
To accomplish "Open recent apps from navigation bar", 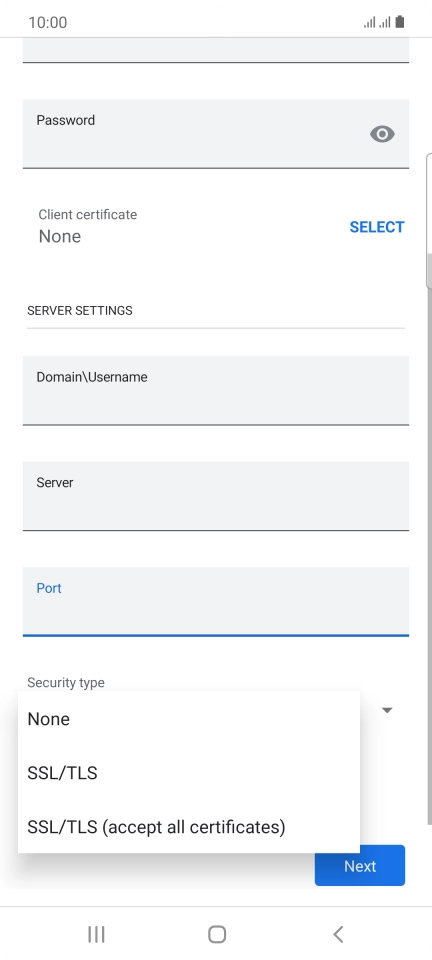I will pos(96,934).
